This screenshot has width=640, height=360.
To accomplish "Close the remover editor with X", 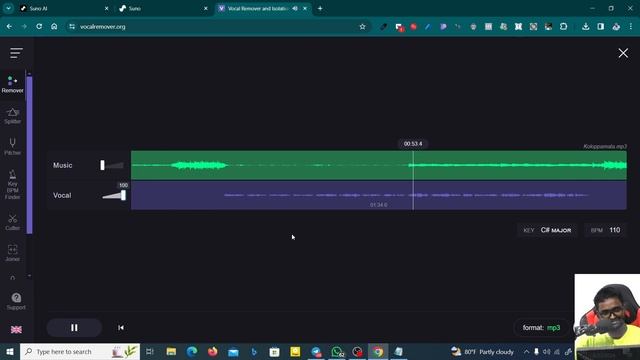I will (623, 53).
